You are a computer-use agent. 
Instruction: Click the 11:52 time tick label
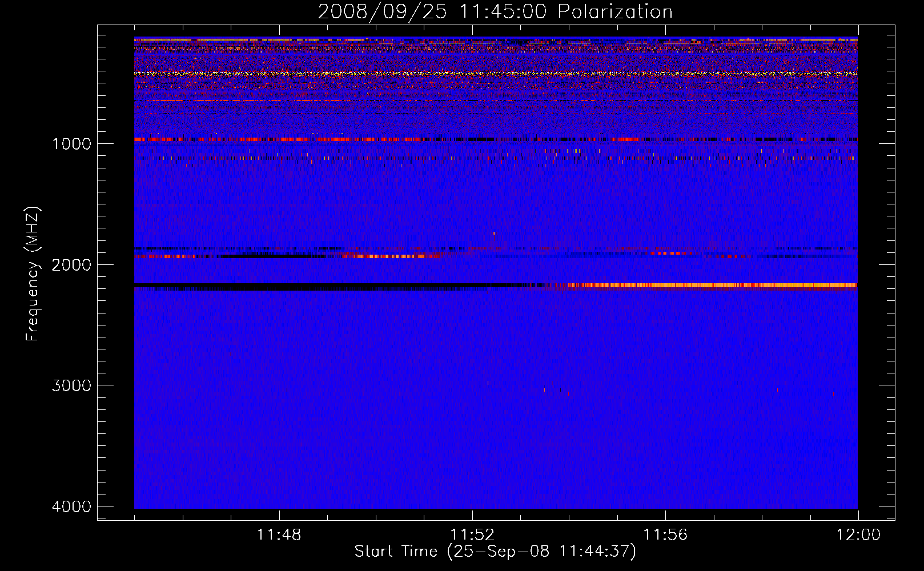pyautogui.click(x=472, y=535)
